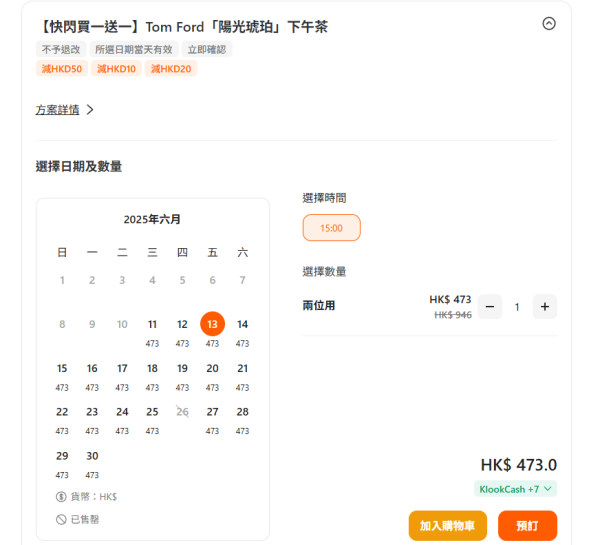The width and height of the screenshot is (600, 545).
Task: Click the 2025年六月 month header
Action: pyautogui.click(x=152, y=219)
